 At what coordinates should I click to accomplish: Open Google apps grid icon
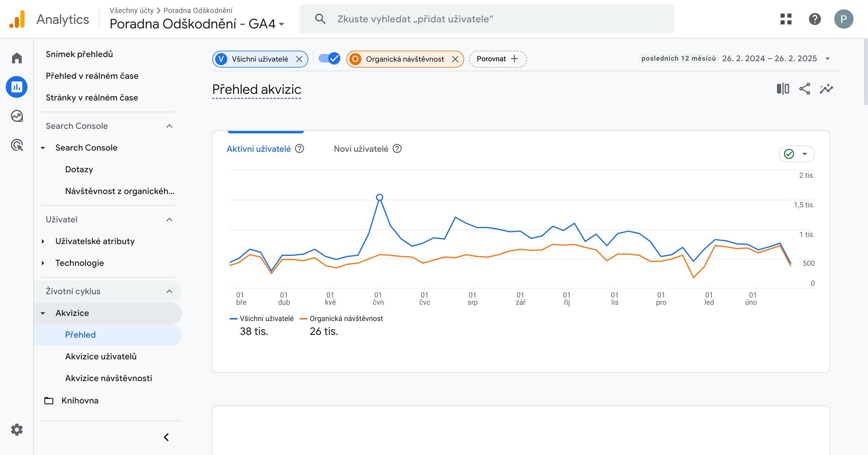[x=785, y=19]
